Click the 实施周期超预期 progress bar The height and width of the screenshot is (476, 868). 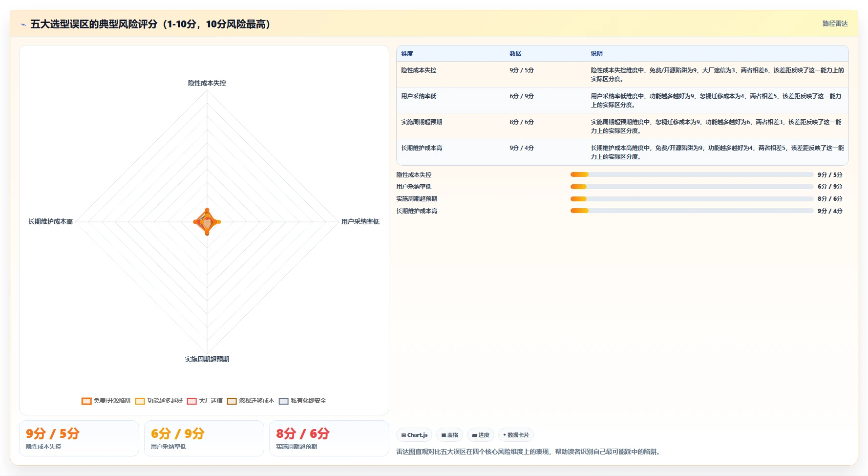pos(692,199)
